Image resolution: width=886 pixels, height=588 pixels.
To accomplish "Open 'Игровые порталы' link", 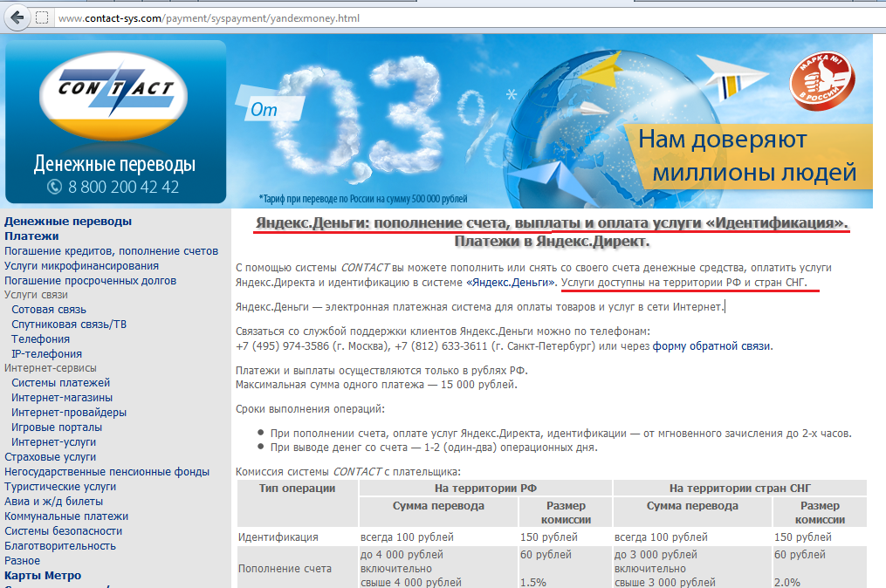I will (57, 427).
